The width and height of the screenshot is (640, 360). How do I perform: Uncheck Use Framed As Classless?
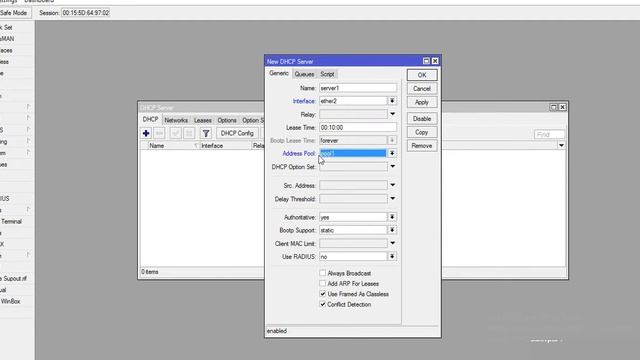(x=322, y=294)
